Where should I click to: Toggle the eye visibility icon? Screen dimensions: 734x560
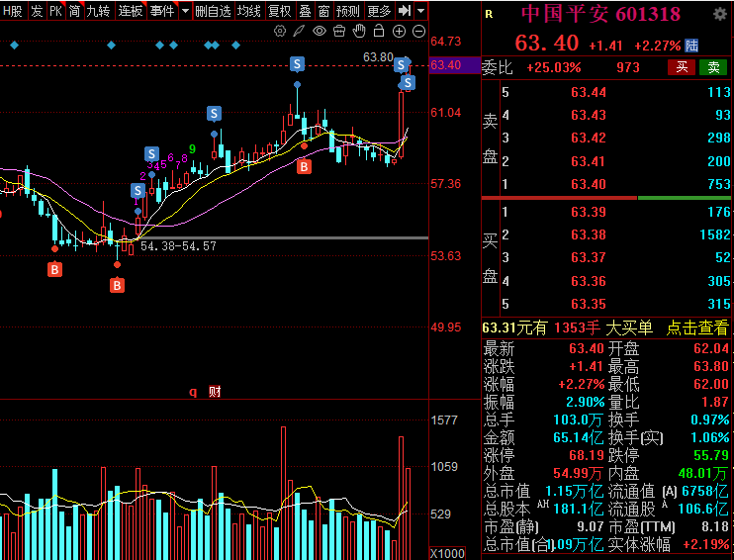click(x=320, y=32)
